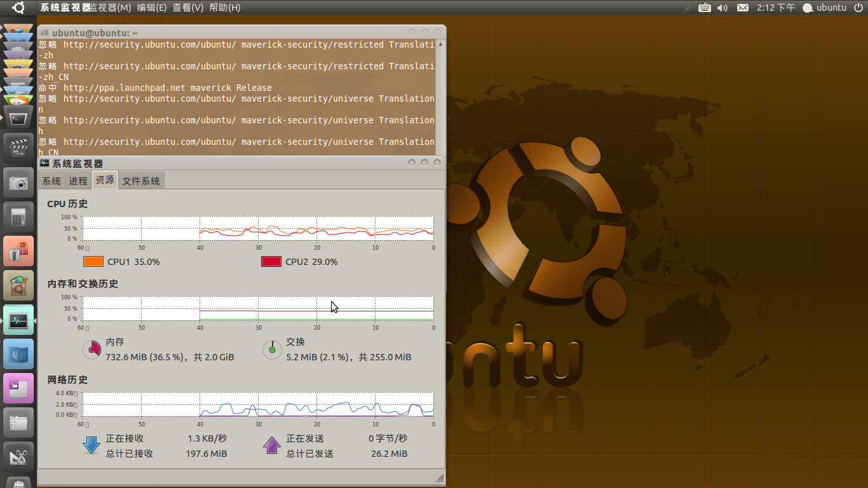Screen dimensions: 868x488
Task: Click the CPU1 35.0% label
Action: coord(133,262)
